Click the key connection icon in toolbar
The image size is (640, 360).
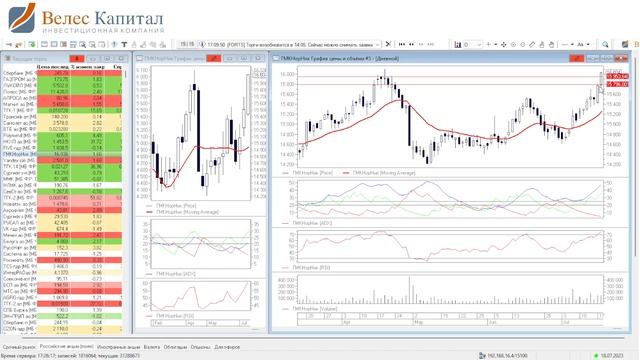(x=18, y=44)
